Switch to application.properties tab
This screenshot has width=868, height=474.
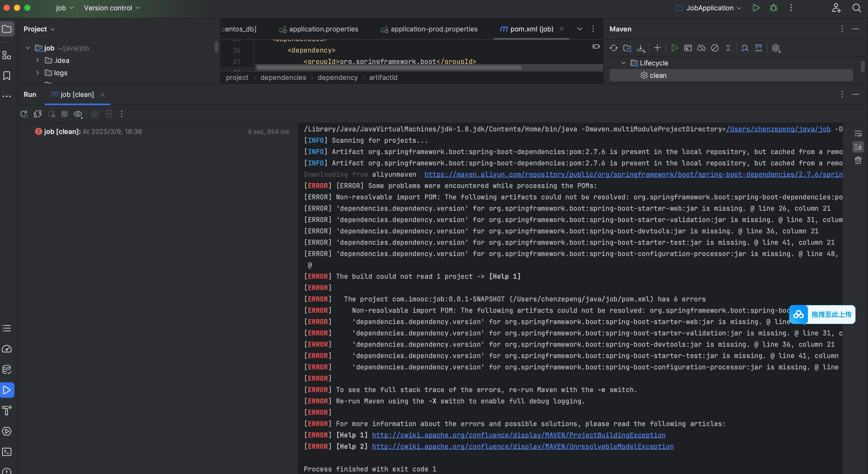coord(319,29)
